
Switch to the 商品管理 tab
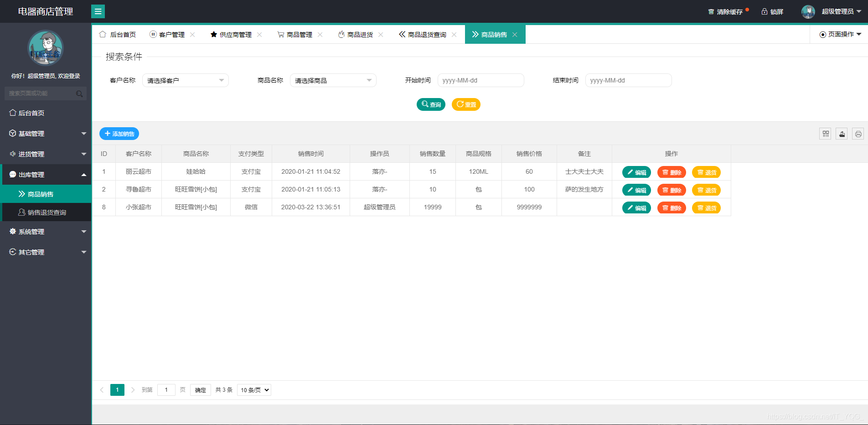coord(299,34)
